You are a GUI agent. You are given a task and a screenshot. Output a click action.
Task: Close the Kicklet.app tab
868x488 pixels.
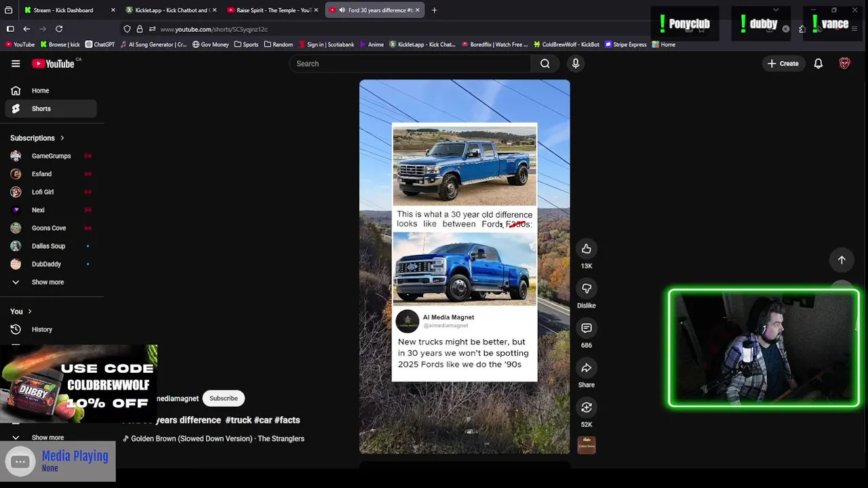(x=214, y=10)
